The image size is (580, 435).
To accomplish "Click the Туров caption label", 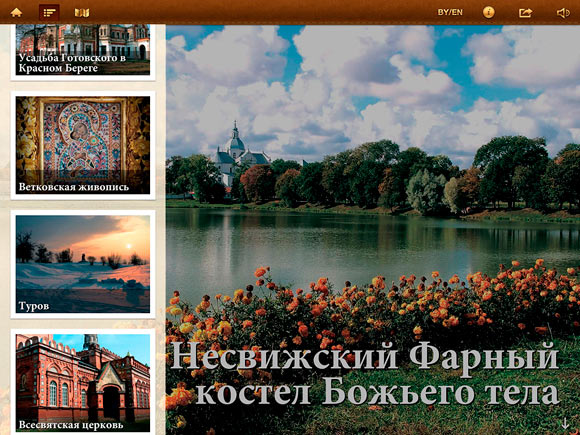I will pyautogui.click(x=34, y=306).
